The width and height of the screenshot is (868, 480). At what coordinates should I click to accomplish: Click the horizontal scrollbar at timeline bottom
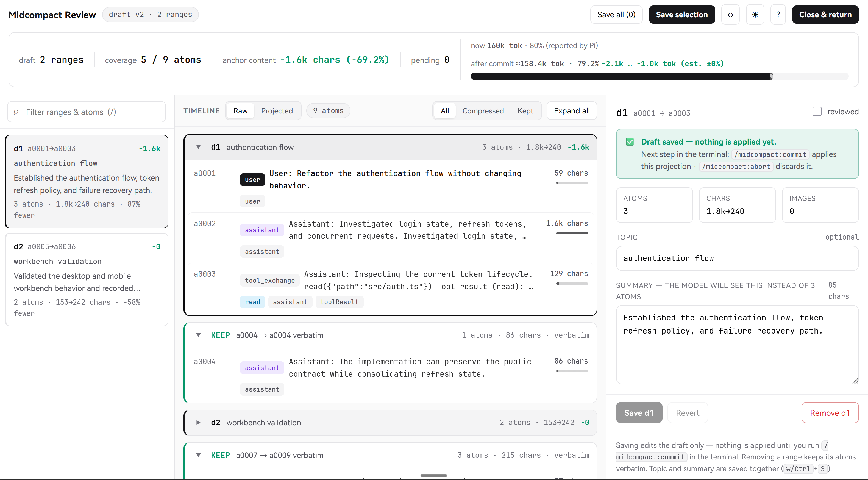433,475
